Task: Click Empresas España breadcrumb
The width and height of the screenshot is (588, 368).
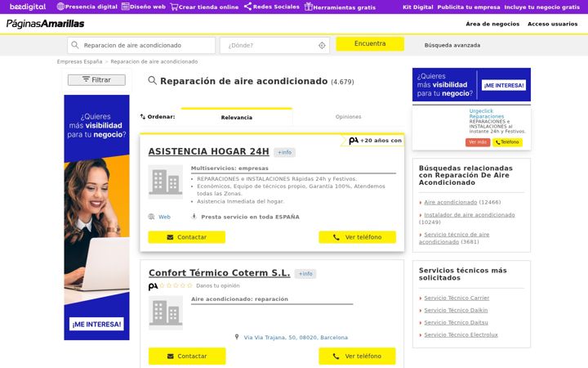Action: 79,61
